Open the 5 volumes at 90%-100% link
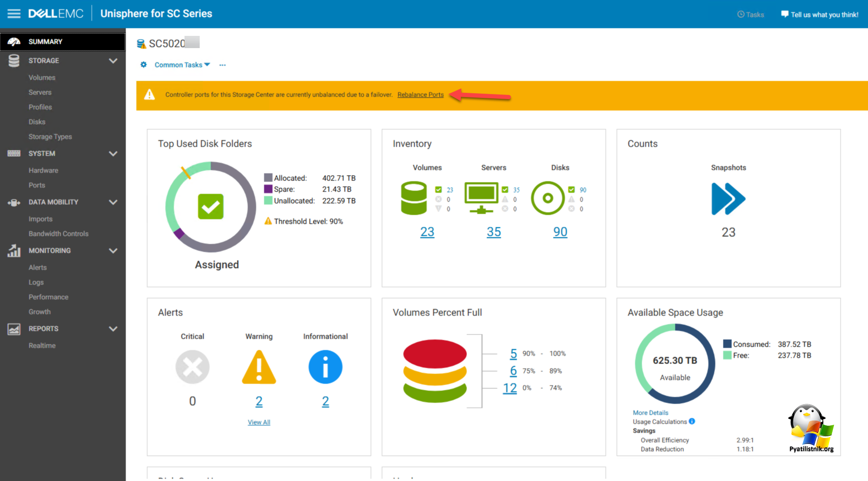The width and height of the screenshot is (868, 481). [513, 354]
